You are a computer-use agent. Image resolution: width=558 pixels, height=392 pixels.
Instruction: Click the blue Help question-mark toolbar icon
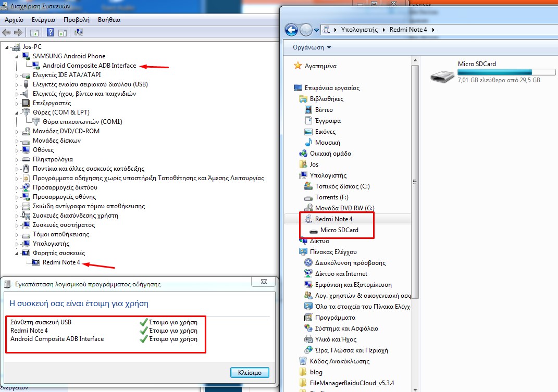[51, 33]
